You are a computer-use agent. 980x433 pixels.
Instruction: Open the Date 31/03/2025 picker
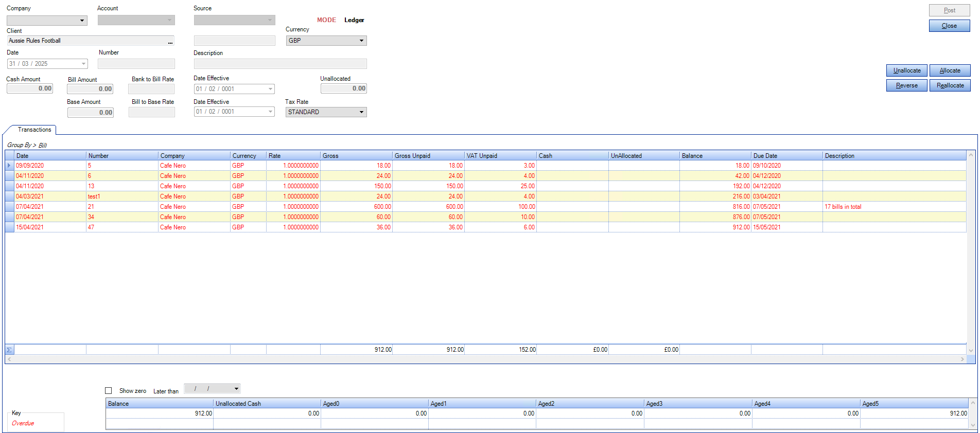(83, 64)
